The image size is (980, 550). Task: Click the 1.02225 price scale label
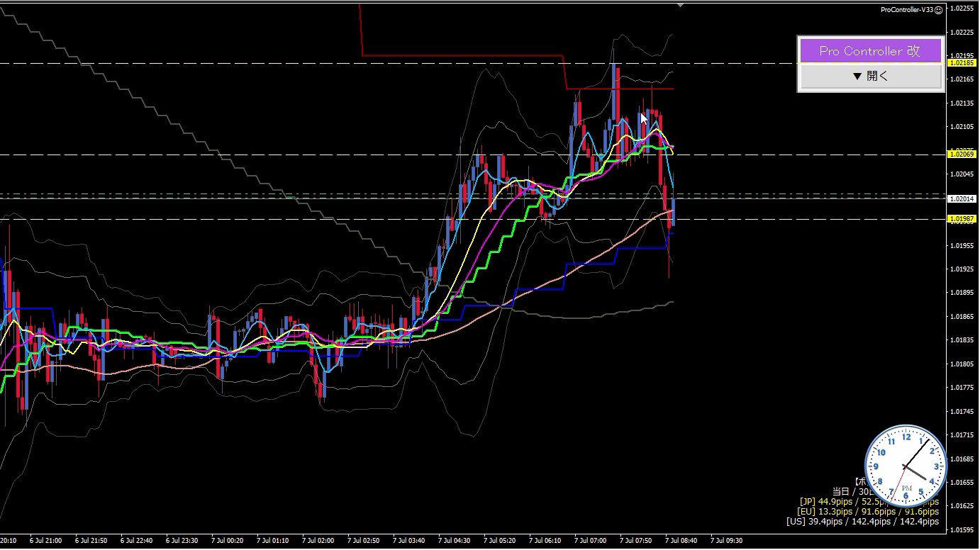pos(962,32)
